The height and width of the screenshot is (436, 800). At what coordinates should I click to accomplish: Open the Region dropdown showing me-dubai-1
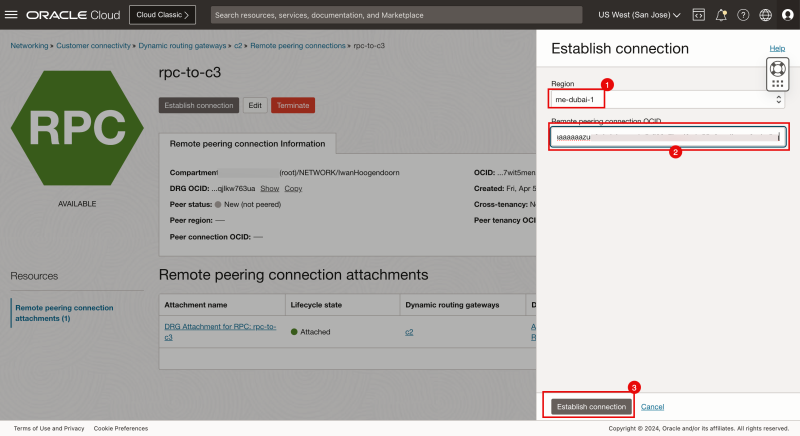tap(667, 100)
